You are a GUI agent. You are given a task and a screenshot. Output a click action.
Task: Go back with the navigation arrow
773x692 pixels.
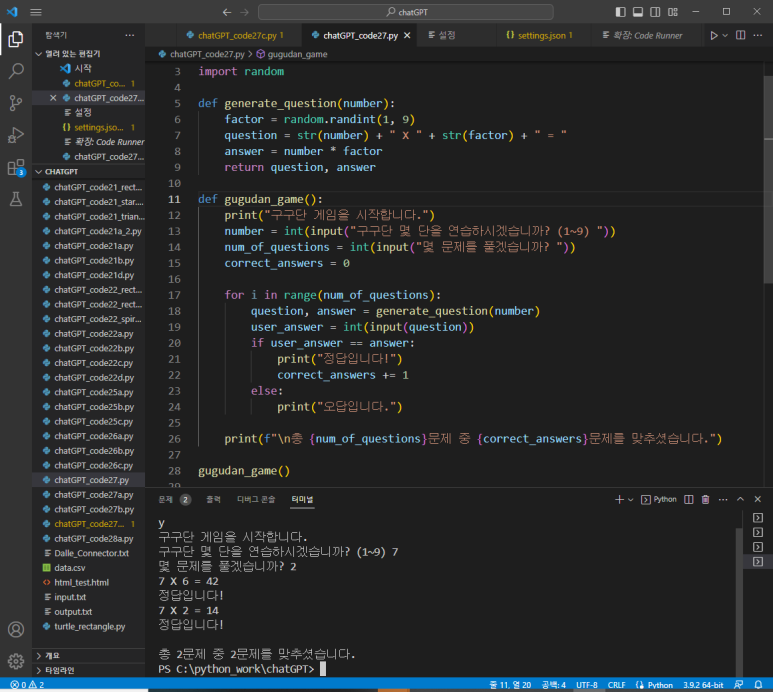pyautogui.click(x=227, y=12)
